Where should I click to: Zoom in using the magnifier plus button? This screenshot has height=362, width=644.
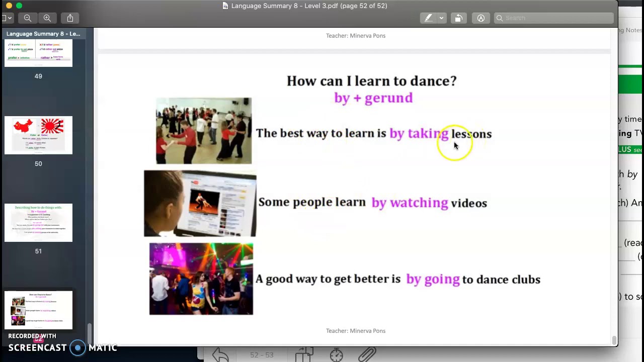click(x=47, y=18)
